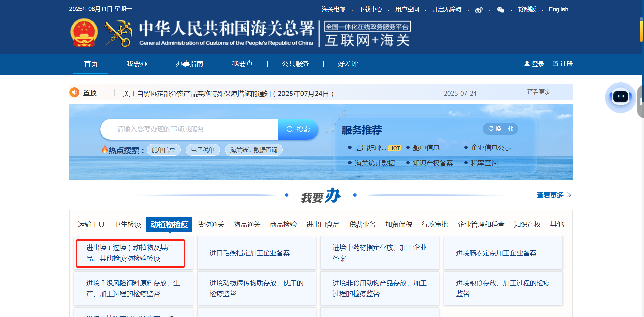Open 进境肠衣定点加工企业备案 card
The image size is (644, 317).
pos(503,253)
